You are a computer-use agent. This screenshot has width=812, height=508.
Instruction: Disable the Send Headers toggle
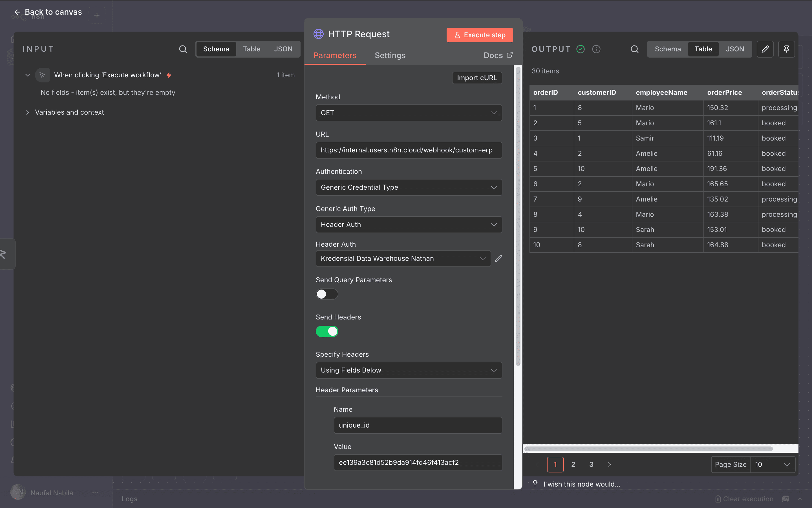pos(327,332)
